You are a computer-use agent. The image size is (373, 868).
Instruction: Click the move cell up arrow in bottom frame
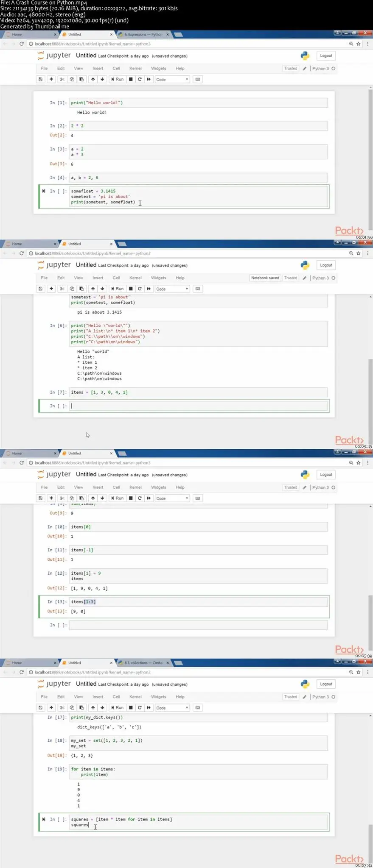(93, 707)
